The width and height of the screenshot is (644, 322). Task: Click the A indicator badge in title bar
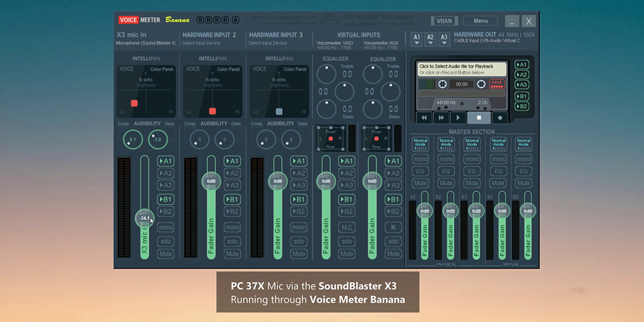[x=236, y=20]
